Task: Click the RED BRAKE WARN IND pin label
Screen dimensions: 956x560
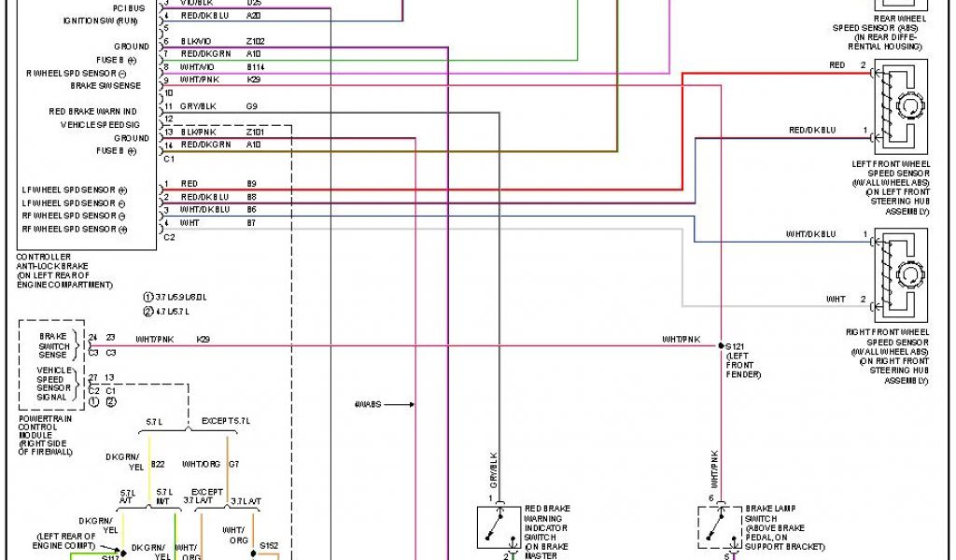Action: tap(92, 111)
